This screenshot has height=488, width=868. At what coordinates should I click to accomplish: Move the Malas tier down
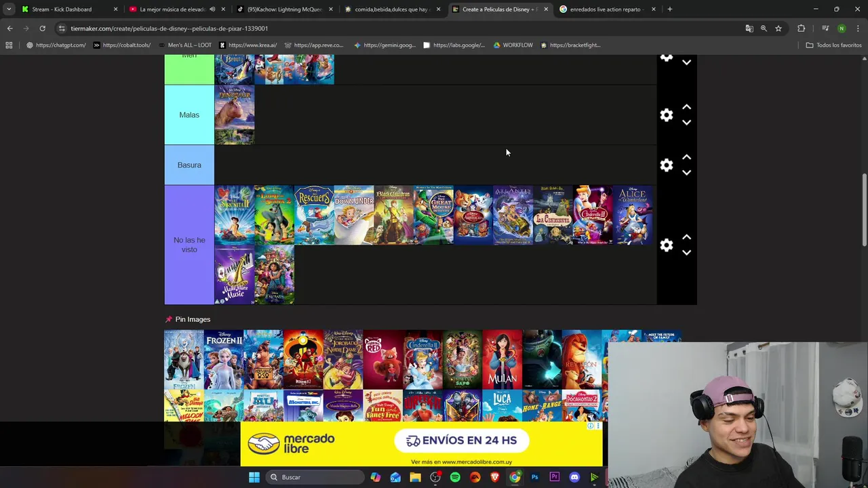tap(686, 123)
